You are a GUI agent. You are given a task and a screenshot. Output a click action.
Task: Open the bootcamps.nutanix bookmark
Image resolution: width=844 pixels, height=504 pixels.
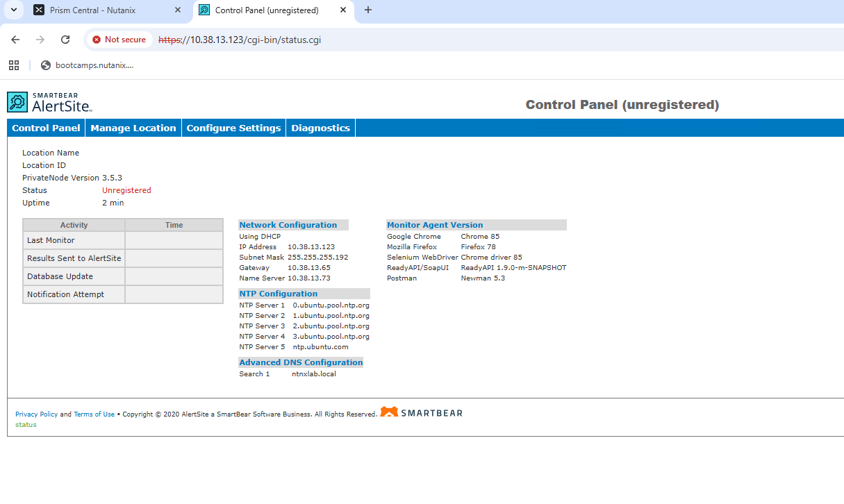click(87, 65)
